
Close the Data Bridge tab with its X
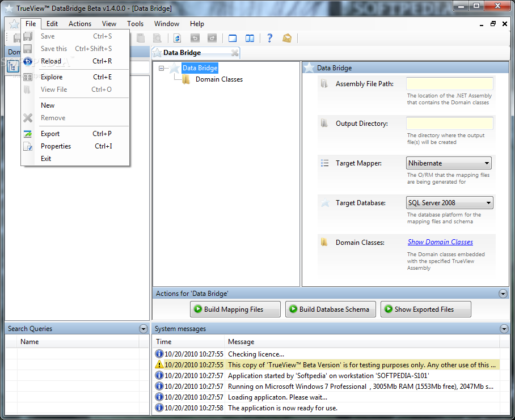(x=234, y=53)
